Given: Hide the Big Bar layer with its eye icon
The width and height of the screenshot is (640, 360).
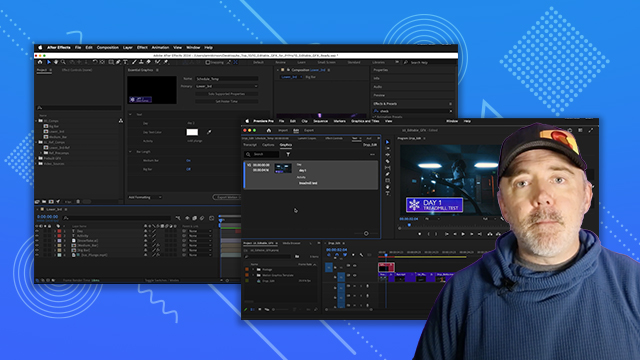Looking at the screenshot, I should click(x=37, y=250).
